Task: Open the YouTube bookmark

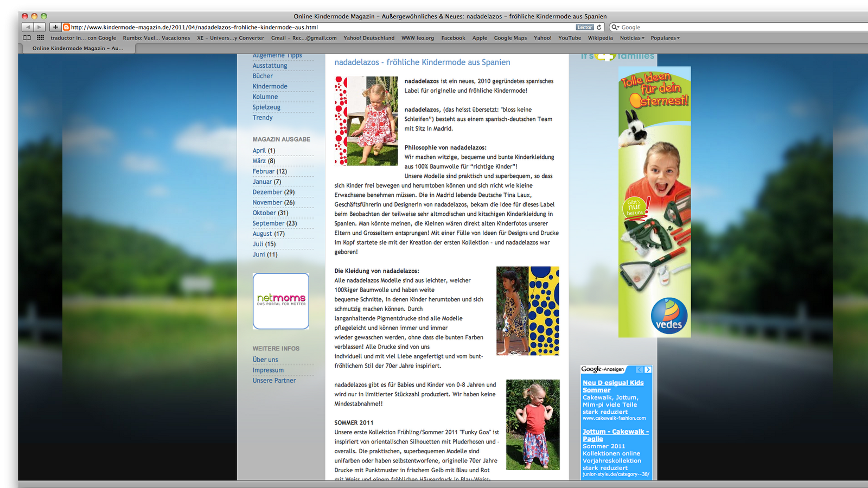Action: 570,38
